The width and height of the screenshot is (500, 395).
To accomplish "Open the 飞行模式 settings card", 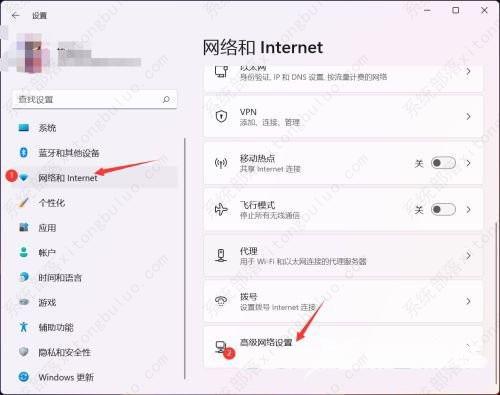I will click(x=343, y=210).
